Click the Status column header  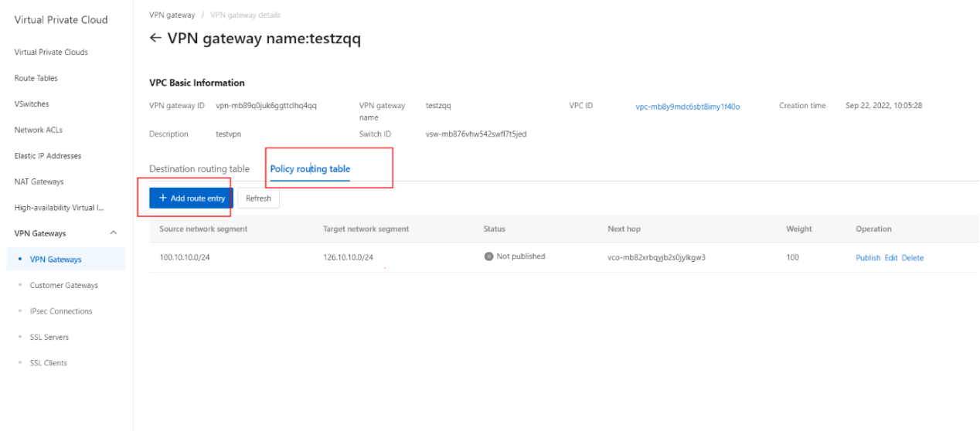click(x=494, y=229)
